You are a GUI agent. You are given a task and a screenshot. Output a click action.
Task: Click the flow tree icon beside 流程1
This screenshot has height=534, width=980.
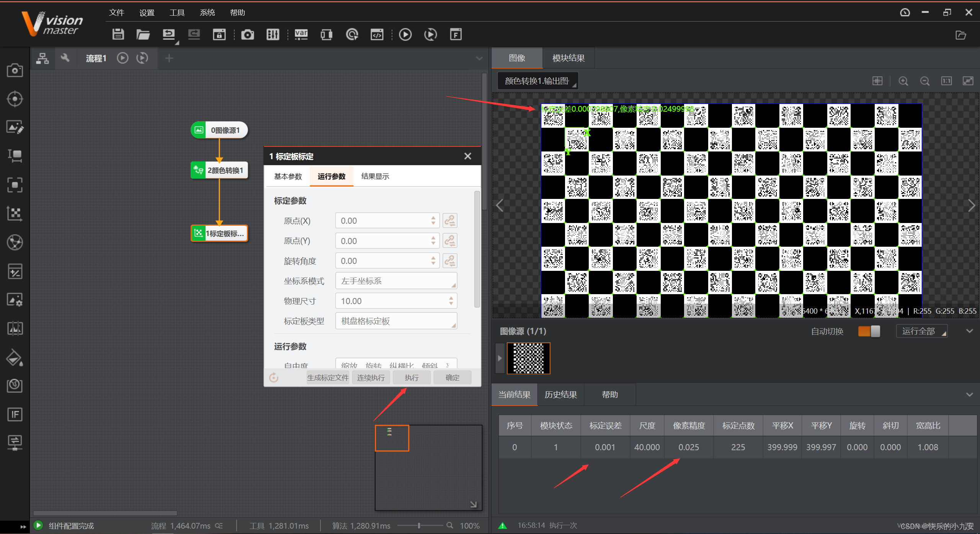coord(42,58)
